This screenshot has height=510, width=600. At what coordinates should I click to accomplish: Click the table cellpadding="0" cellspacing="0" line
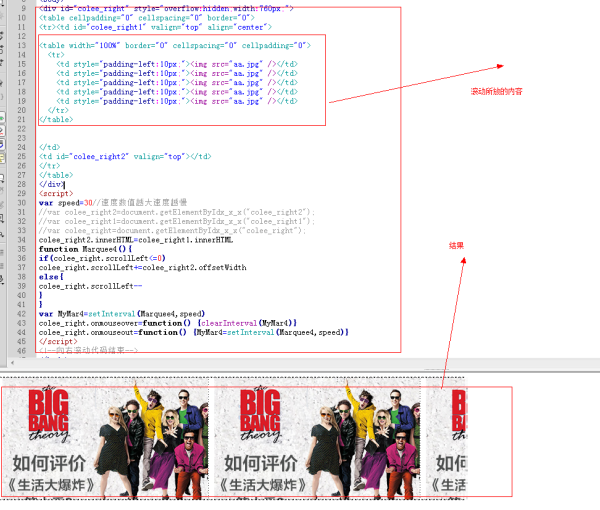click(x=147, y=18)
